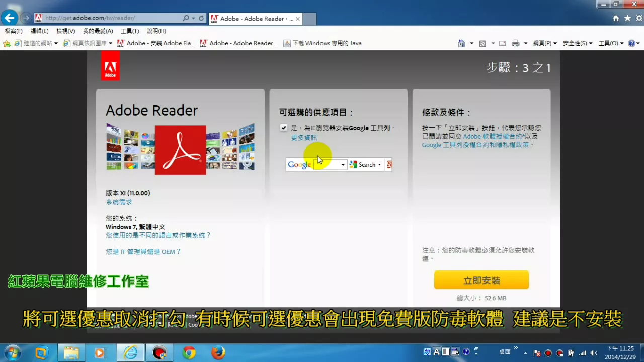Click the different language or OS link
This screenshot has width=644, height=362.
(158, 235)
